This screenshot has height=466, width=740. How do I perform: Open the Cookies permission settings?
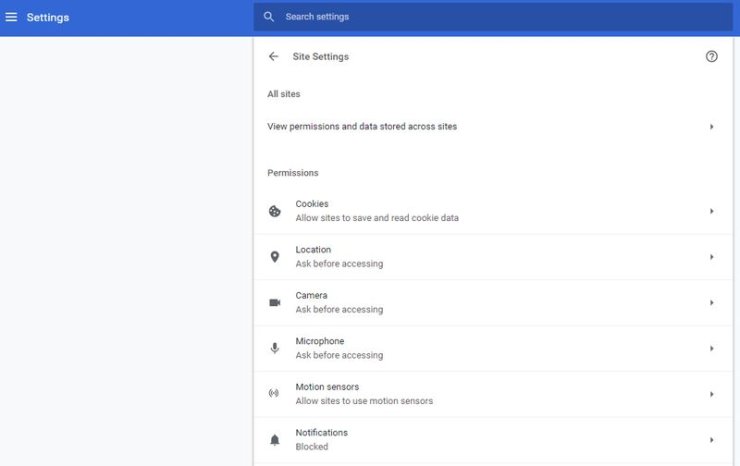(493, 211)
